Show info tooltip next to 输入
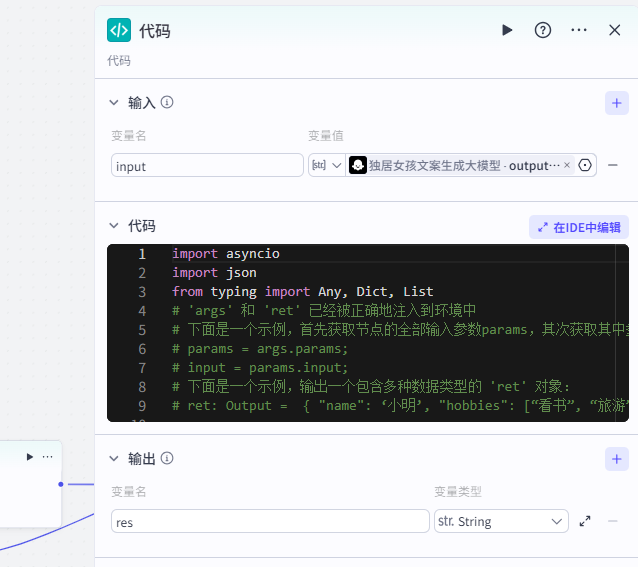This screenshot has width=638, height=567. 167,102
